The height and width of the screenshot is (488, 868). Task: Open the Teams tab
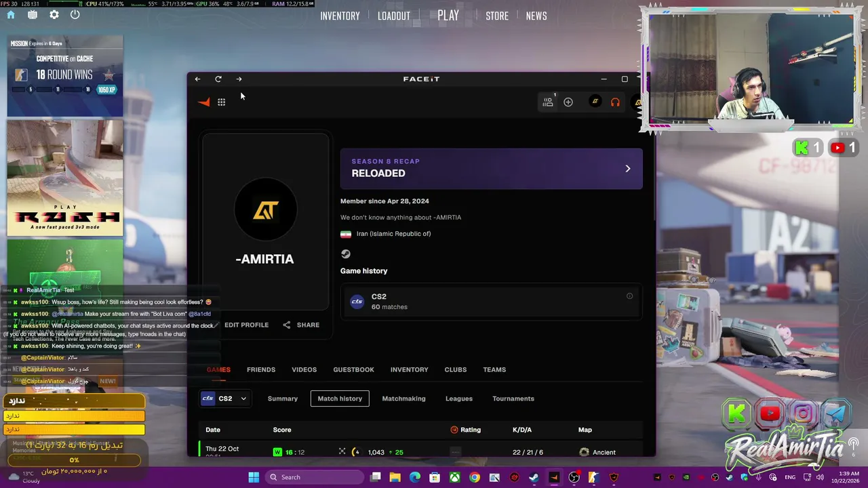pos(494,369)
